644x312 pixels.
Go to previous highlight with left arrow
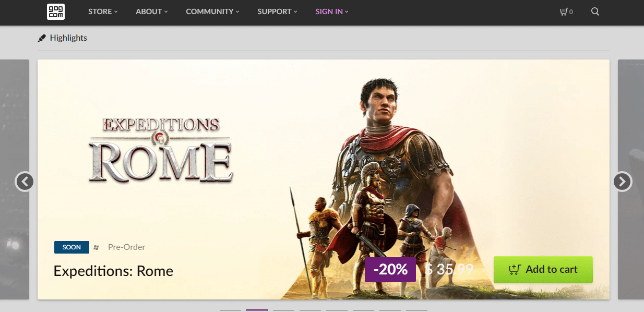click(x=25, y=182)
